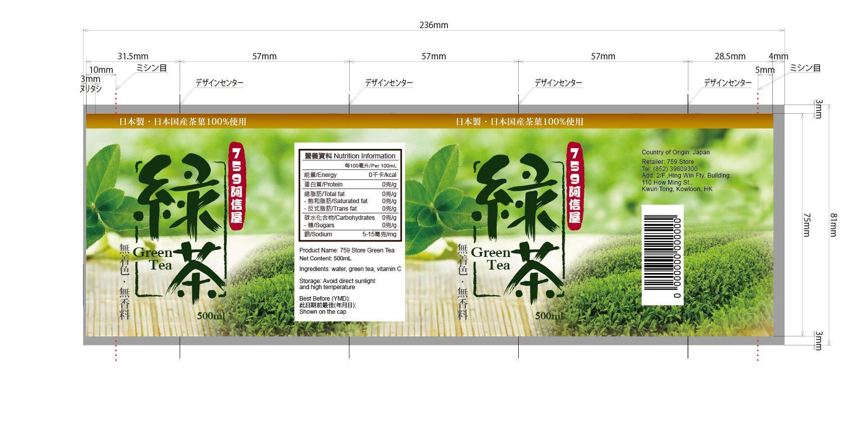This screenshot has width=868, height=443.
Task: Click the ヌリタシ bleed label
Action: tap(91, 88)
